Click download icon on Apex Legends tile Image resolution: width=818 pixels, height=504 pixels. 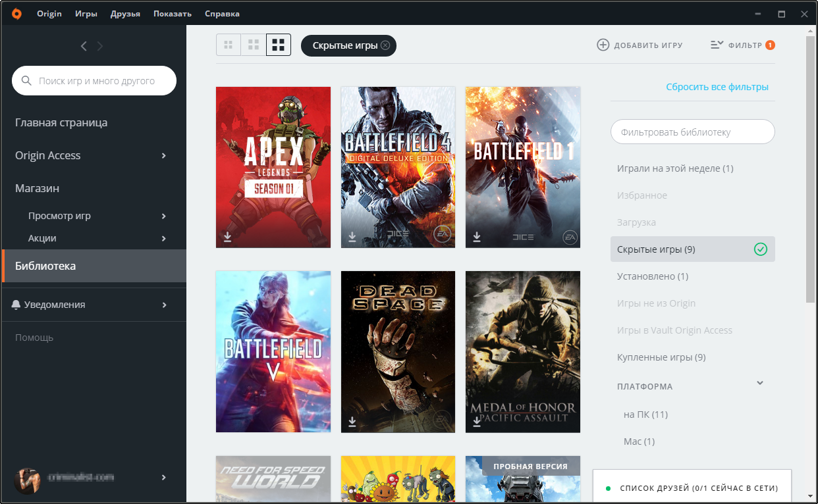click(227, 237)
